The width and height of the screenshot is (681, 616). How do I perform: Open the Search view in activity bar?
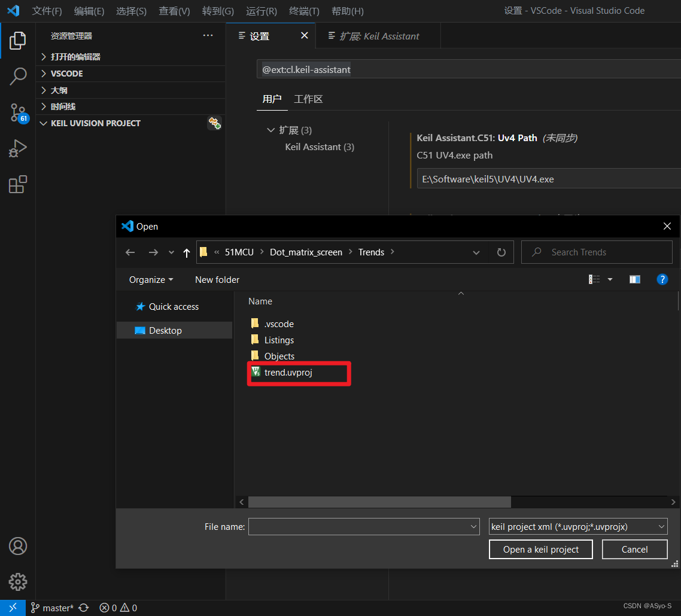pyautogui.click(x=17, y=77)
